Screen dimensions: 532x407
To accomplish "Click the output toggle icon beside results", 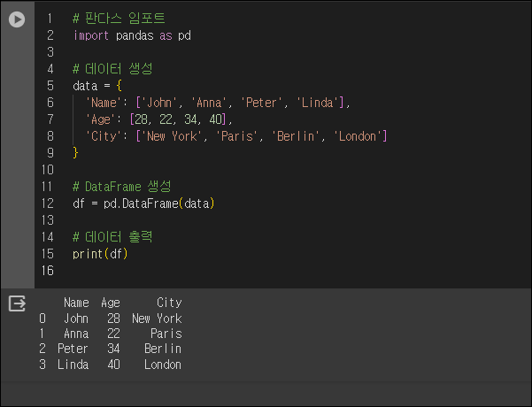I will pos(17,303).
